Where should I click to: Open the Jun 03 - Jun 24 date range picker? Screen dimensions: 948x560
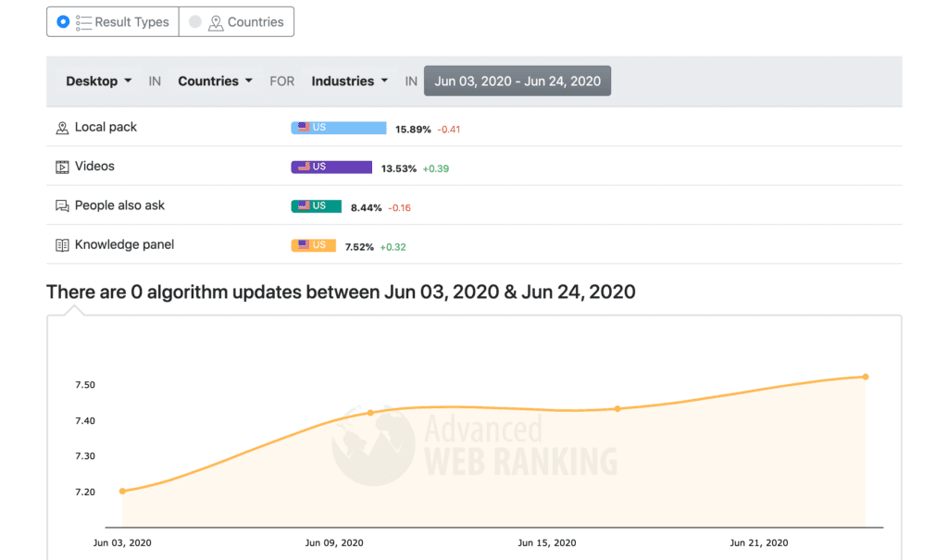[x=518, y=81]
